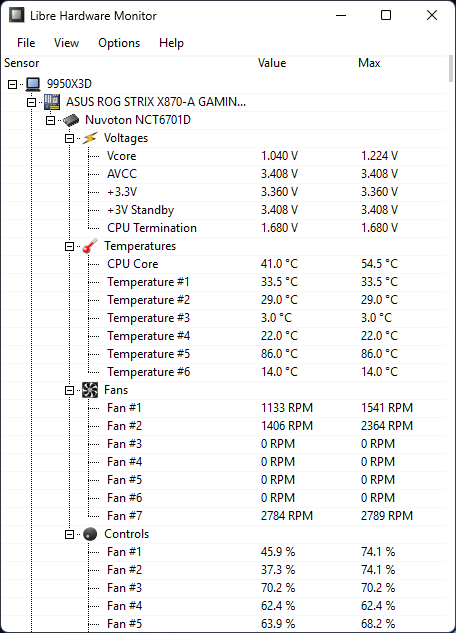Collapse the Controls group
This screenshot has height=633, width=456.
[x=69, y=534]
